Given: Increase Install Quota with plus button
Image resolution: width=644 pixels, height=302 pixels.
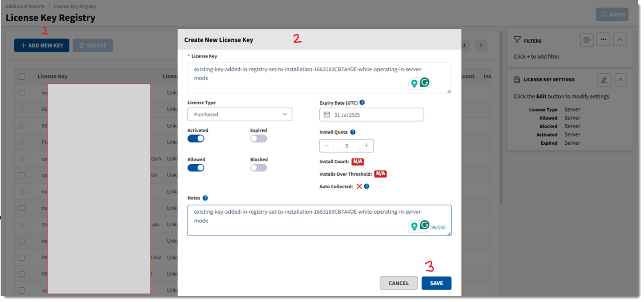Looking at the screenshot, I should point(367,145).
